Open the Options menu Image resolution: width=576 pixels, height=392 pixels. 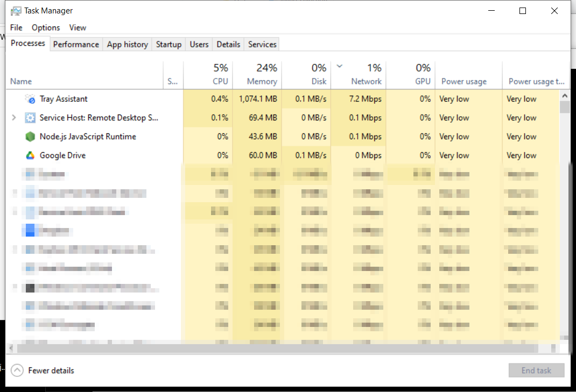click(46, 27)
